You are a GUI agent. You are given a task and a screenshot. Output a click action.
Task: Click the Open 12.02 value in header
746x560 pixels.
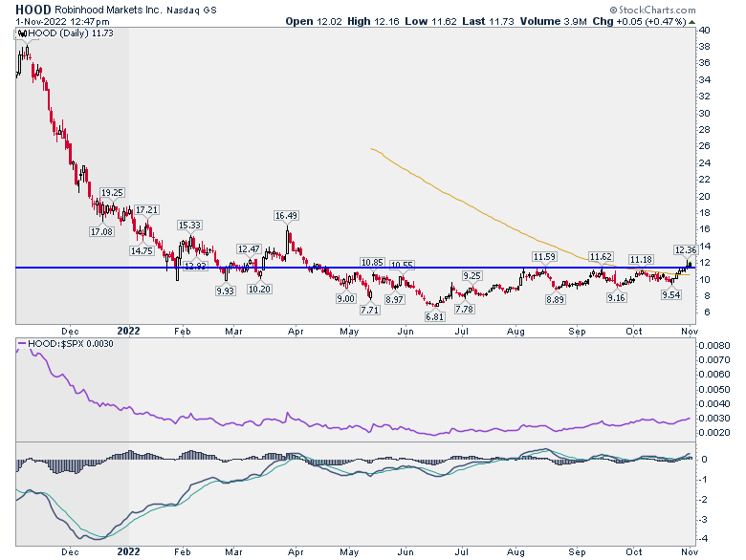[x=314, y=21]
